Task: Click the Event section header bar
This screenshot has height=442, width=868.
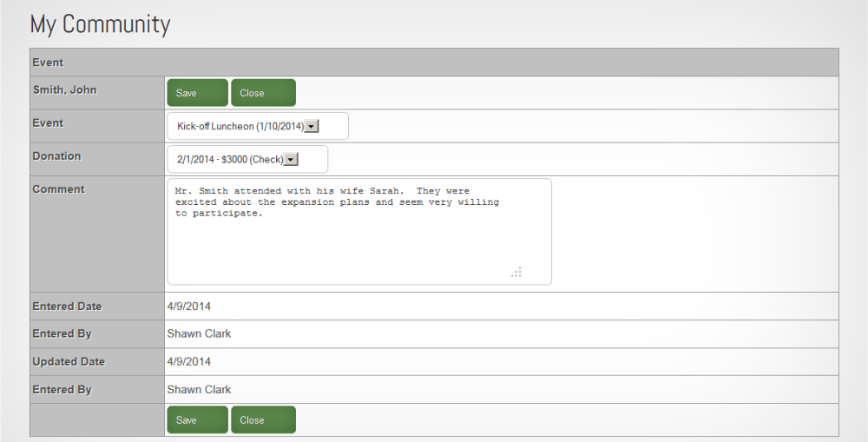Action: (x=434, y=63)
